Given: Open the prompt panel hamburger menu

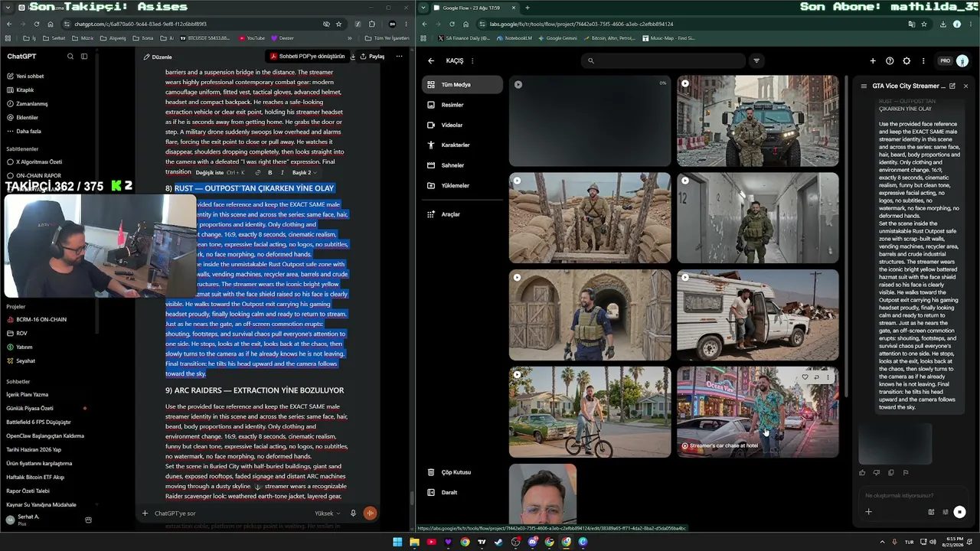Looking at the screenshot, I should [864, 86].
